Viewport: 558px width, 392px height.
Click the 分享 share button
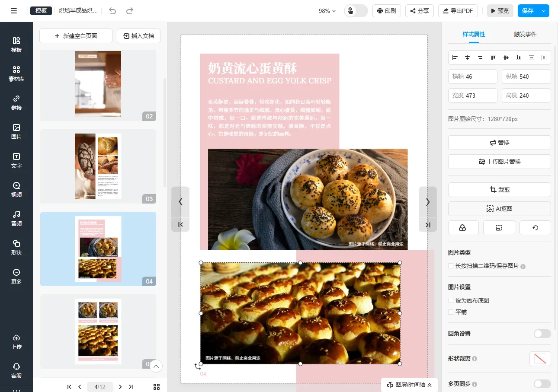tap(420, 11)
